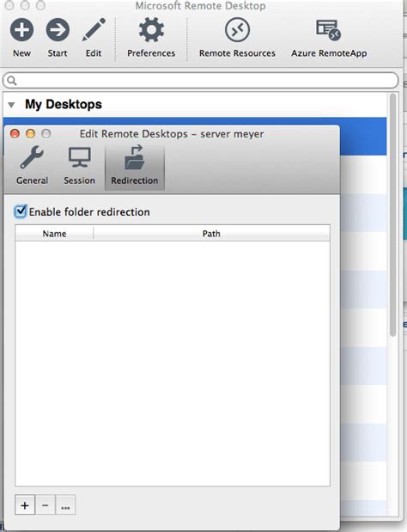Sort folders by the Path column header
The height and width of the screenshot is (532, 407).
[211, 234]
